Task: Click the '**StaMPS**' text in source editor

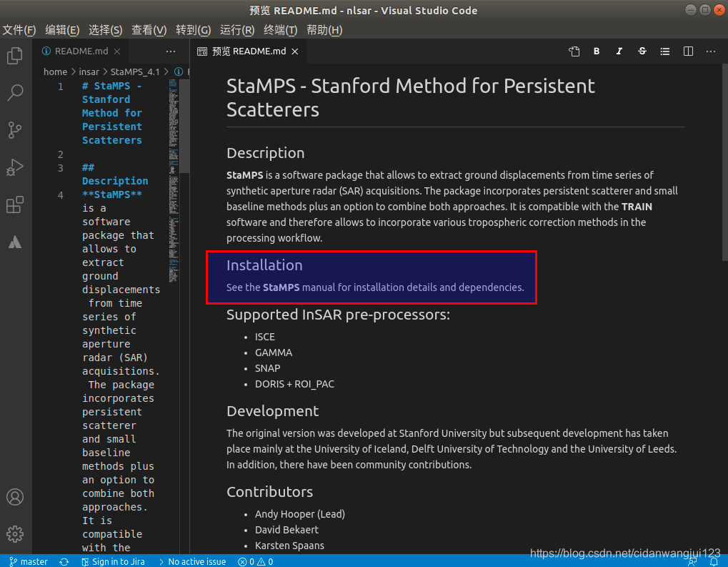Action: point(112,194)
